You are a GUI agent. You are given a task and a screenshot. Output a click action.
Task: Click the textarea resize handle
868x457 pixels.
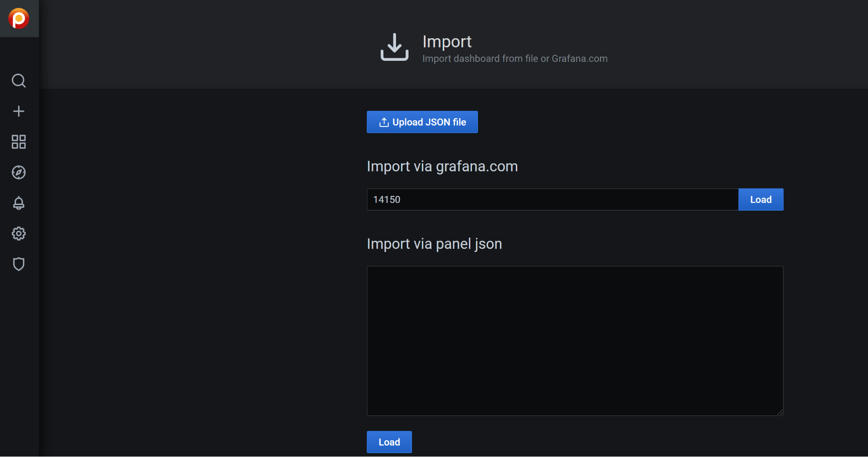780,411
